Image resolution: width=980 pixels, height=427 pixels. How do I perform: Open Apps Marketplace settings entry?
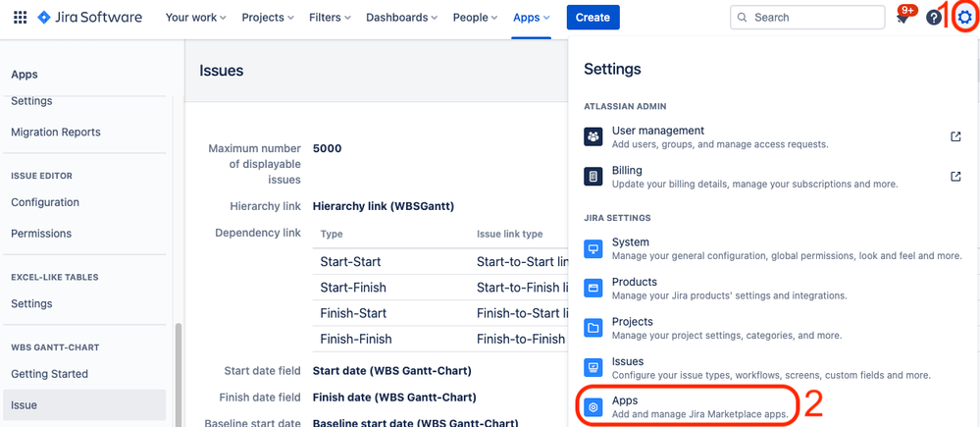click(688, 407)
